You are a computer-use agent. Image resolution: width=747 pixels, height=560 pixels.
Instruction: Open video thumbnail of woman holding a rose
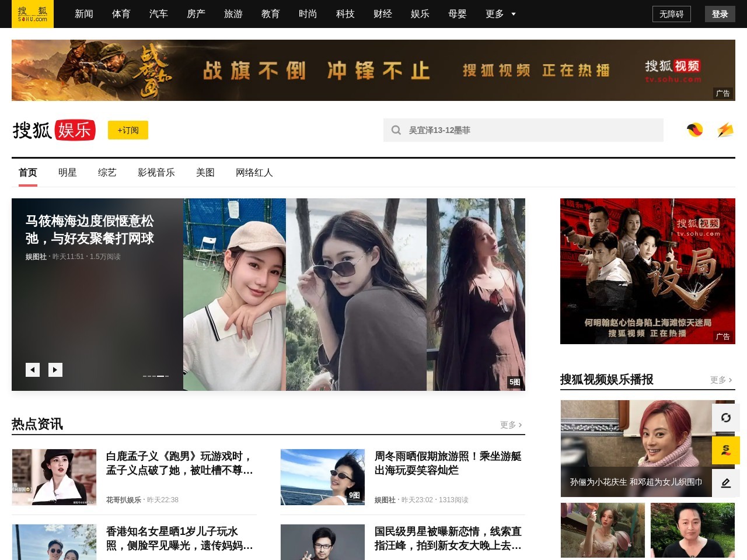[603, 530]
